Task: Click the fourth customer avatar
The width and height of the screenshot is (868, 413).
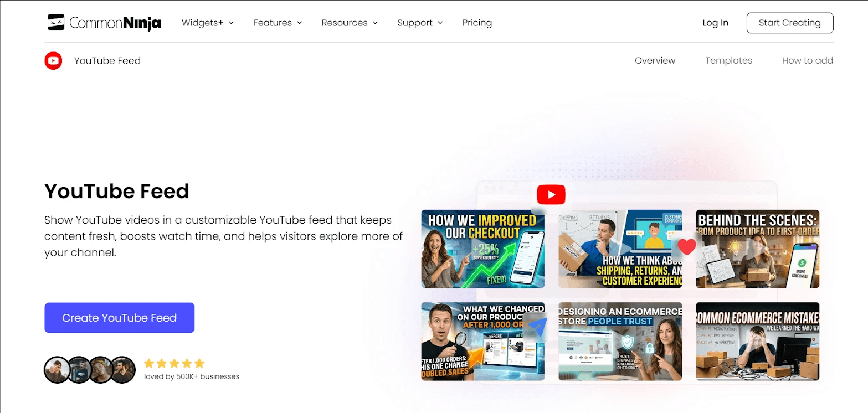Action: [x=123, y=370]
